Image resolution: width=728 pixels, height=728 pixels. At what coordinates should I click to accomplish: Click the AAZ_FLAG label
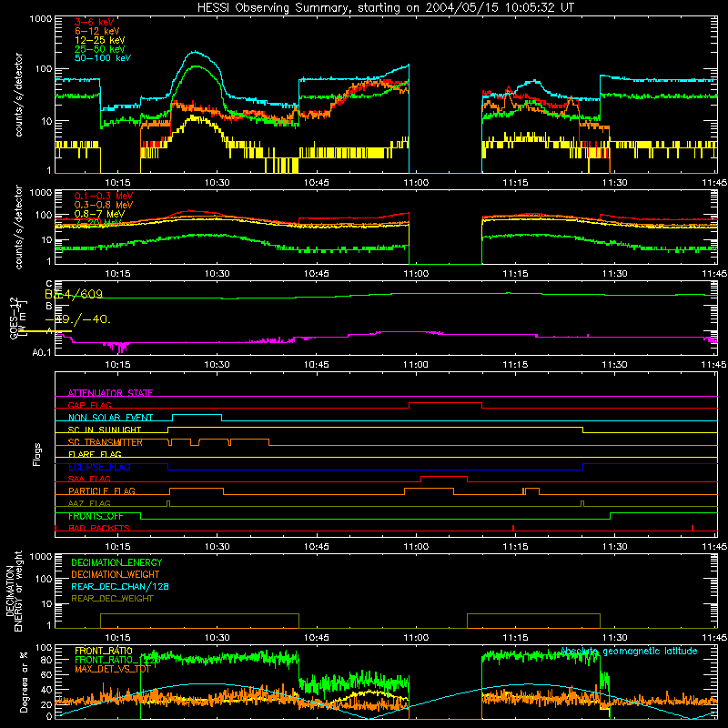click(x=89, y=503)
